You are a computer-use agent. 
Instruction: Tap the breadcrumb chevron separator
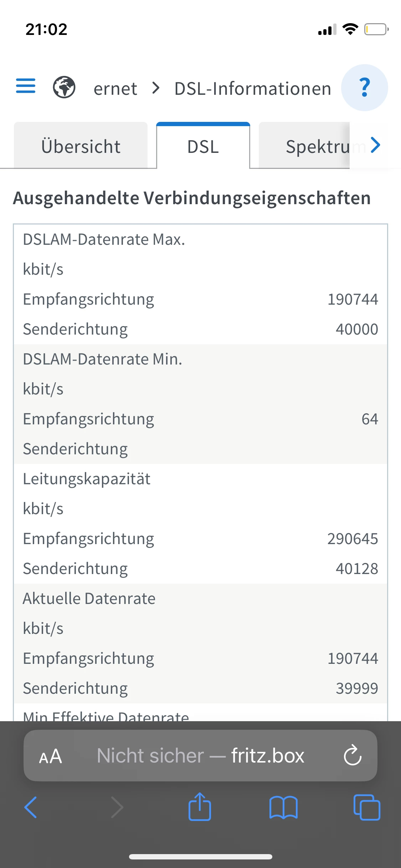(156, 88)
